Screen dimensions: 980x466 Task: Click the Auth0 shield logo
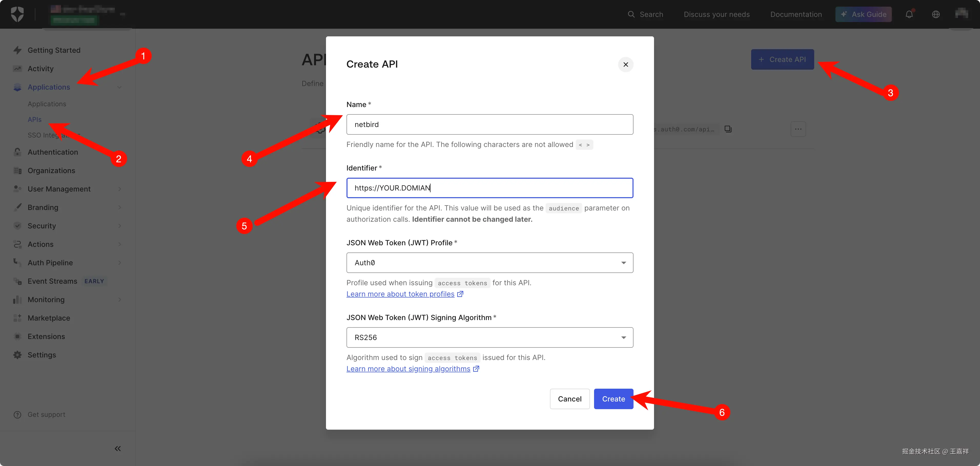(x=17, y=14)
